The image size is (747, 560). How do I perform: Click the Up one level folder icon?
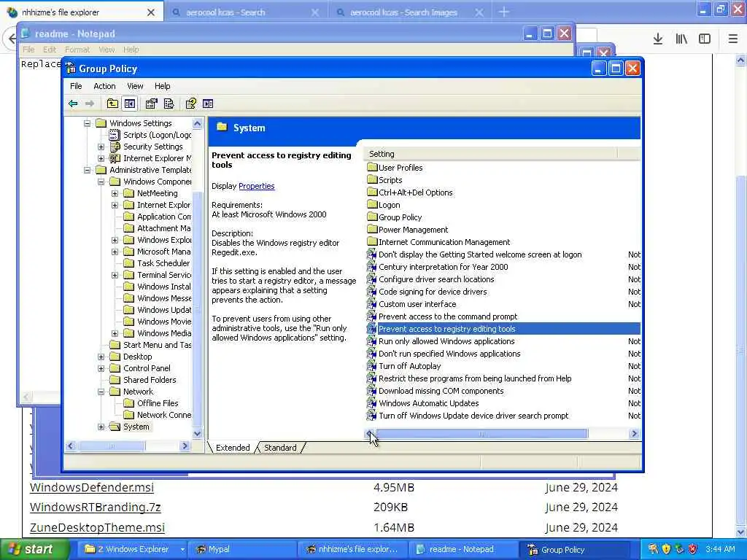point(112,104)
